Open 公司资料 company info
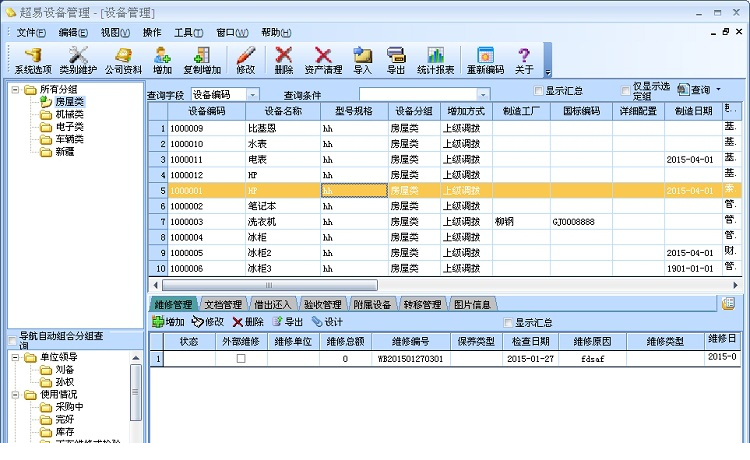 [123, 61]
